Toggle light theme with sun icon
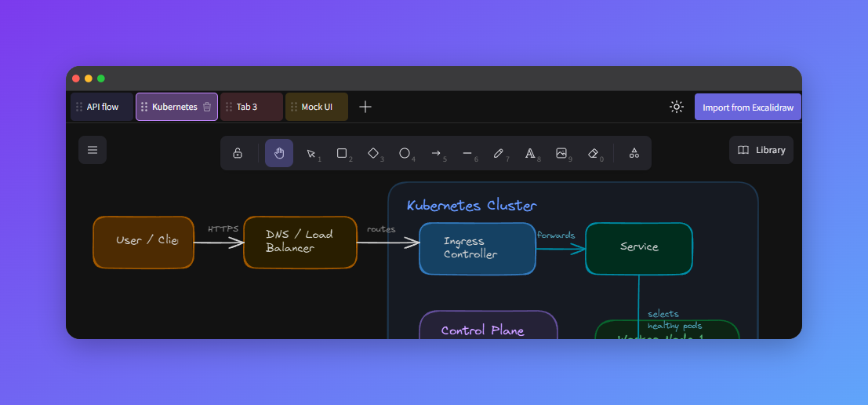This screenshot has width=868, height=405. click(x=677, y=107)
